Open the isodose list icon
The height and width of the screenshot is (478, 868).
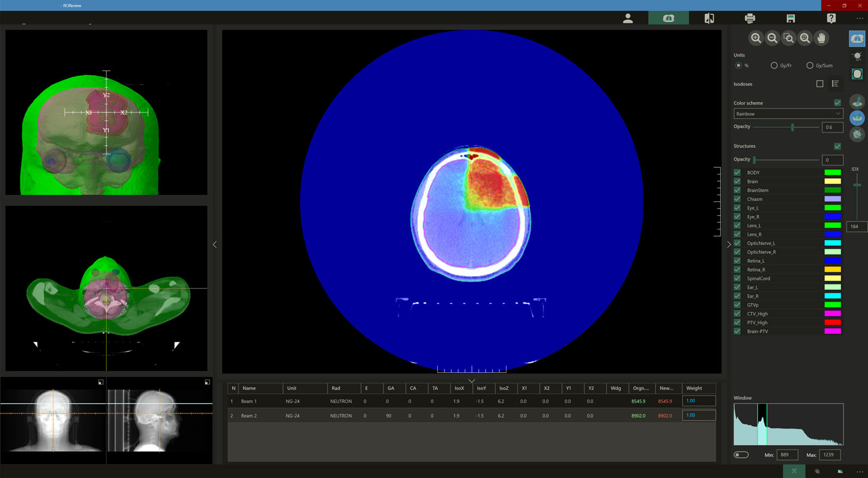pyautogui.click(x=835, y=84)
